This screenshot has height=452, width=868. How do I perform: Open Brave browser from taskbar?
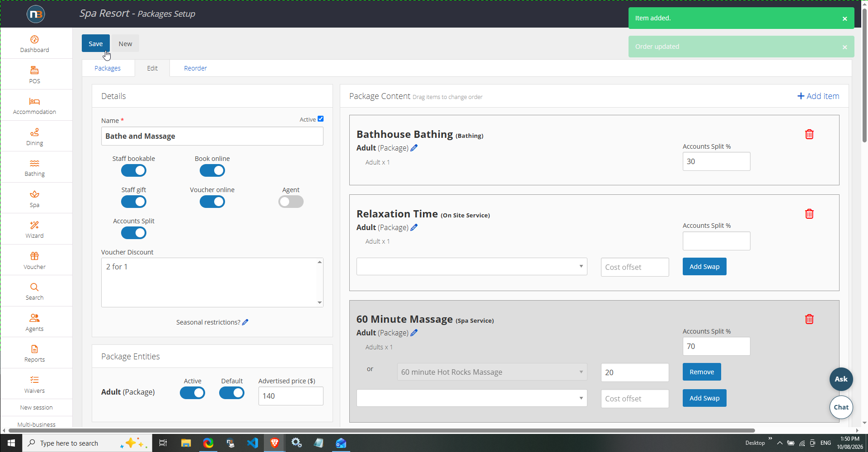coord(274,443)
